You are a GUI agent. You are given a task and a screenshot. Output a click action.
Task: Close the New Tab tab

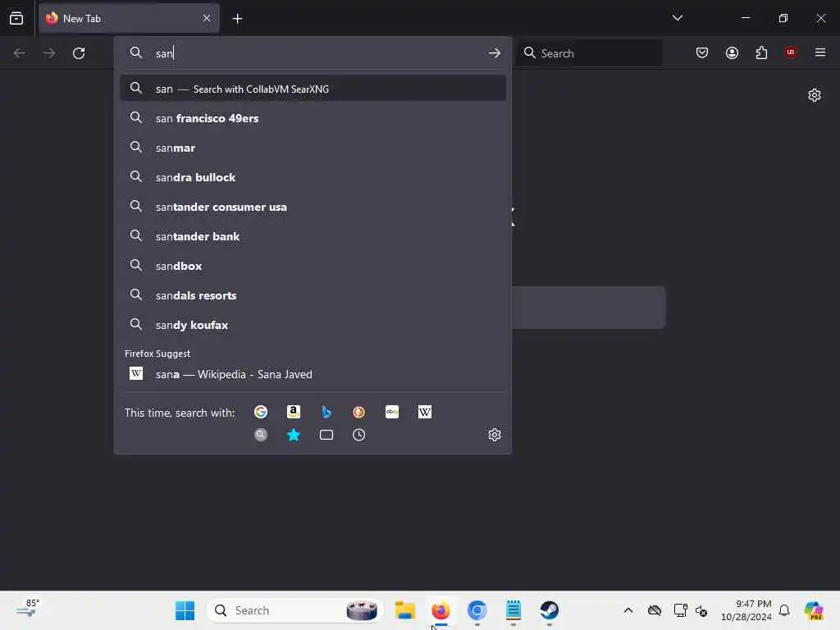pos(207,18)
